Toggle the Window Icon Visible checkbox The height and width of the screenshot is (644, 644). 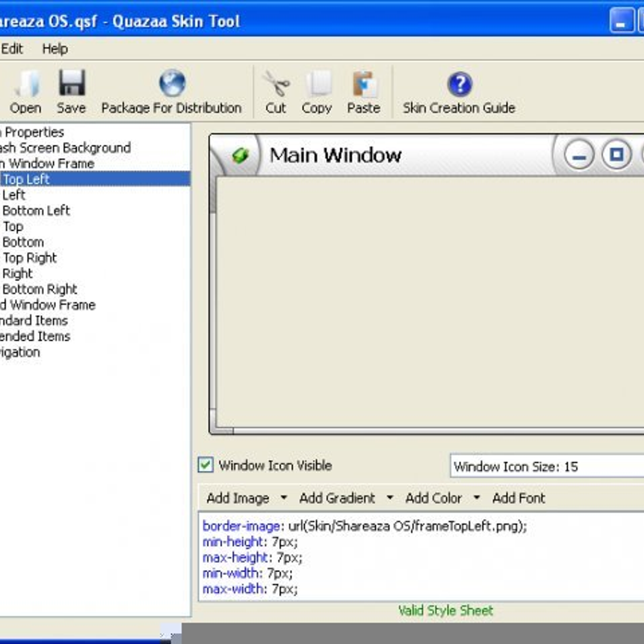point(206,465)
